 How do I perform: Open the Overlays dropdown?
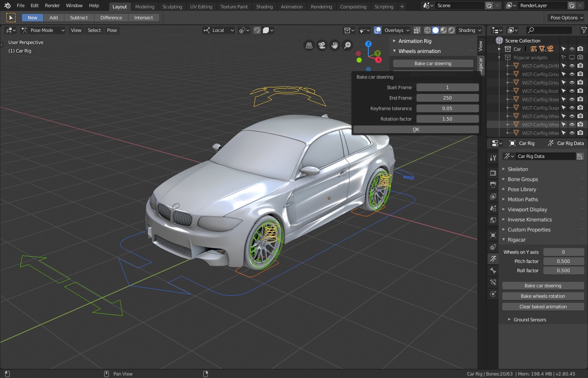tap(396, 30)
